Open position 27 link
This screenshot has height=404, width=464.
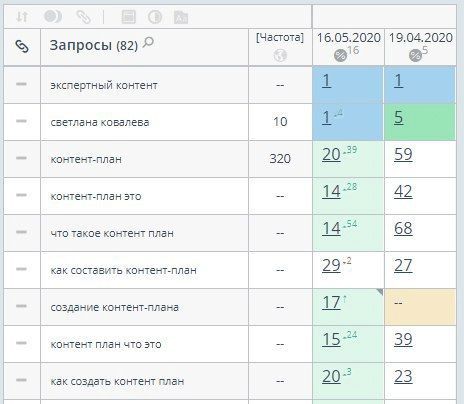click(x=403, y=266)
